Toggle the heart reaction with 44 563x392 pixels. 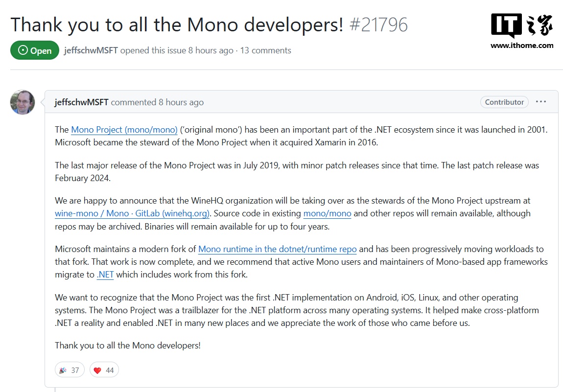104,370
